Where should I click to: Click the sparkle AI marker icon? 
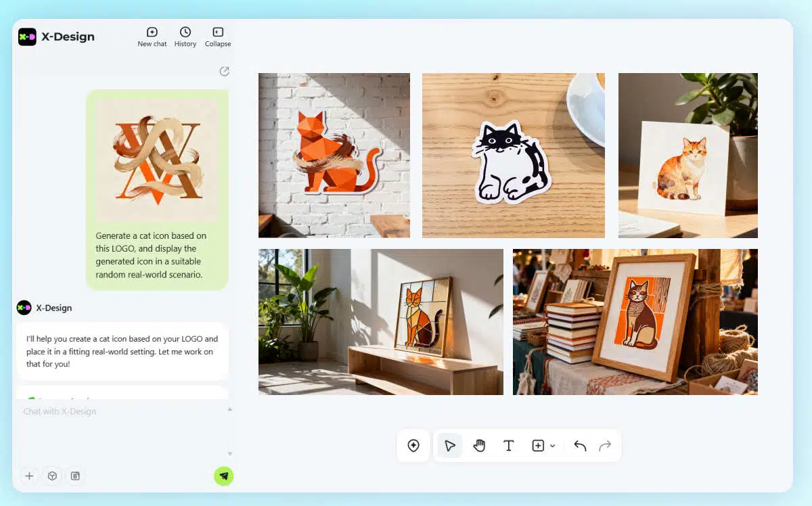coord(413,446)
